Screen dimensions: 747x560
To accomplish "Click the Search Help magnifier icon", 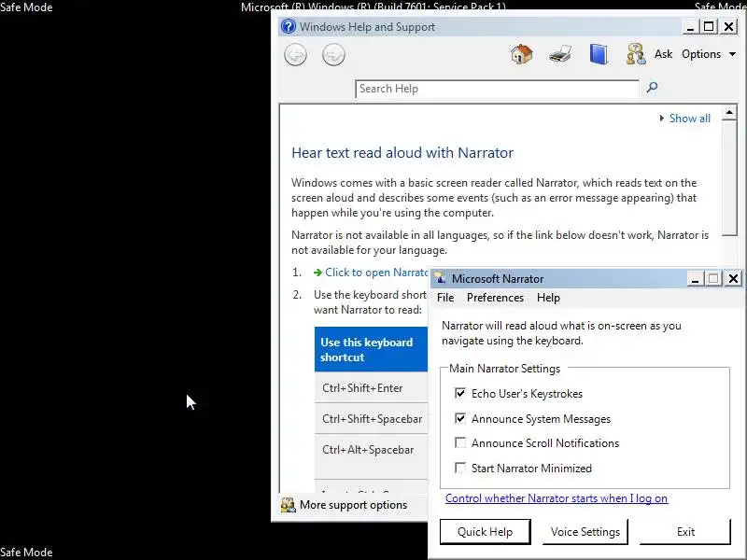I will [x=652, y=87].
